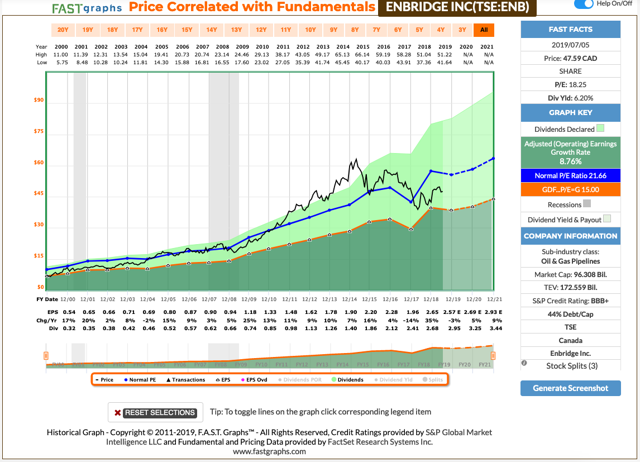Click the info icon beside Stock Splits
This screenshot has width=640, height=462.
[524, 363]
